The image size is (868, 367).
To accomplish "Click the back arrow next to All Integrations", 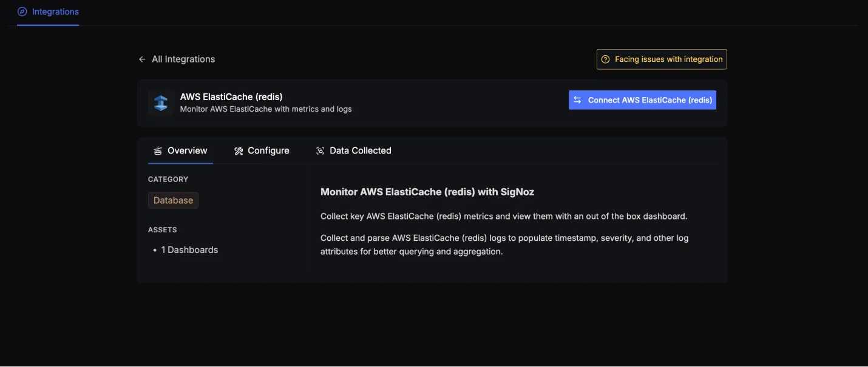I will [142, 59].
